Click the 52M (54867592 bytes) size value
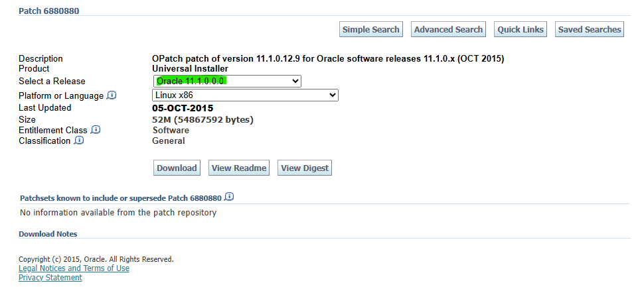This screenshot has width=644, height=287. pyautogui.click(x=203, y=120)
